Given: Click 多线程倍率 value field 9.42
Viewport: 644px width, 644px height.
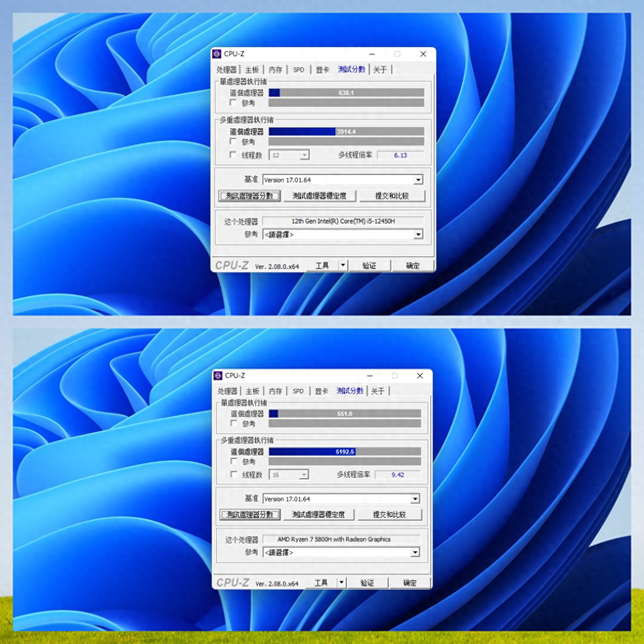Looking at the screenshot, I should coord(398,474).
